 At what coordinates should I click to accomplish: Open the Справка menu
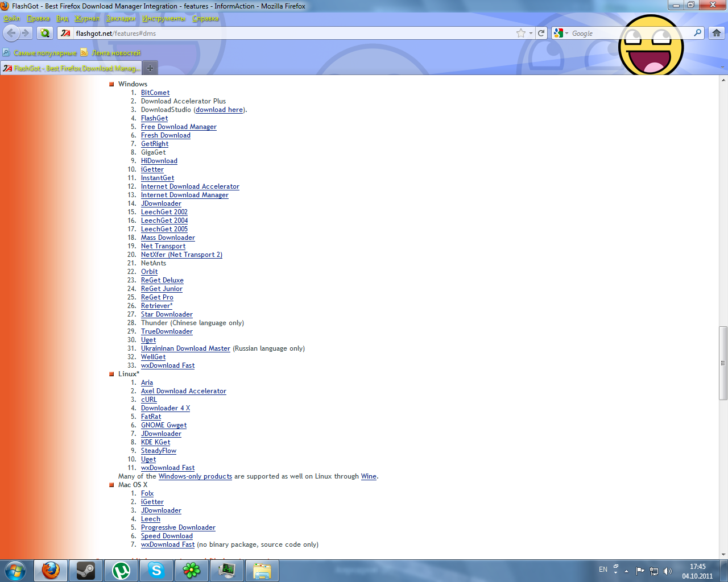205,18
